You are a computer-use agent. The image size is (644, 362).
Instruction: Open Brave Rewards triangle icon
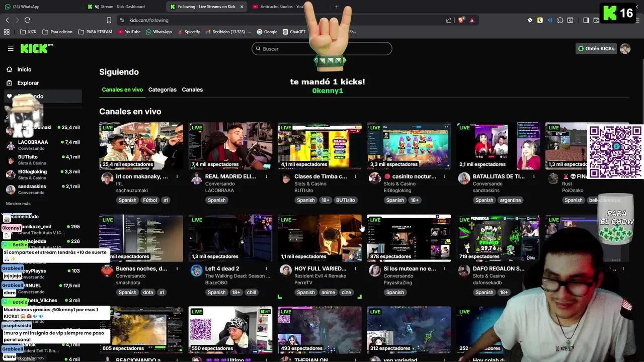point(472,20)
